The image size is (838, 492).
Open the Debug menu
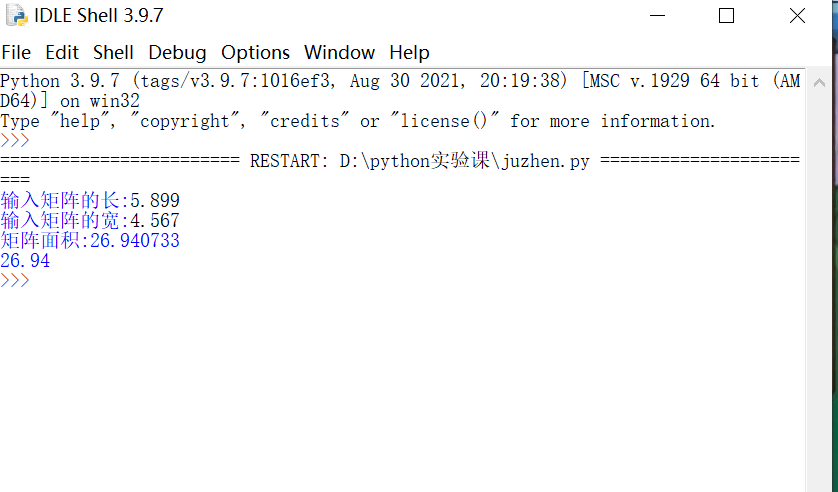177,52
